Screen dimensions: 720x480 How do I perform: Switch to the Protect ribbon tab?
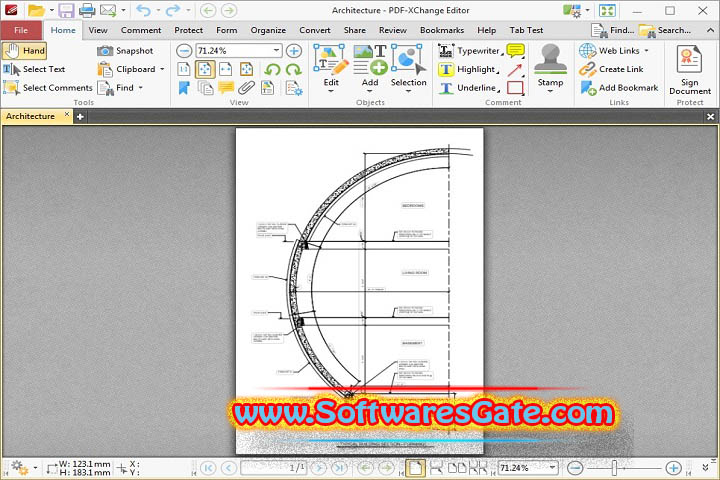pyautogui.click(x=188, y=30)
